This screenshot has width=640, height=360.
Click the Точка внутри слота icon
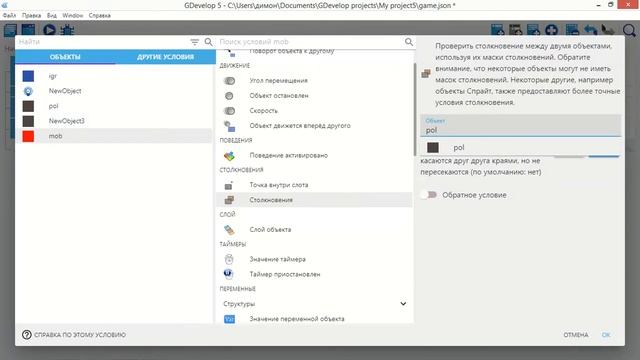(x=229, y=185)
